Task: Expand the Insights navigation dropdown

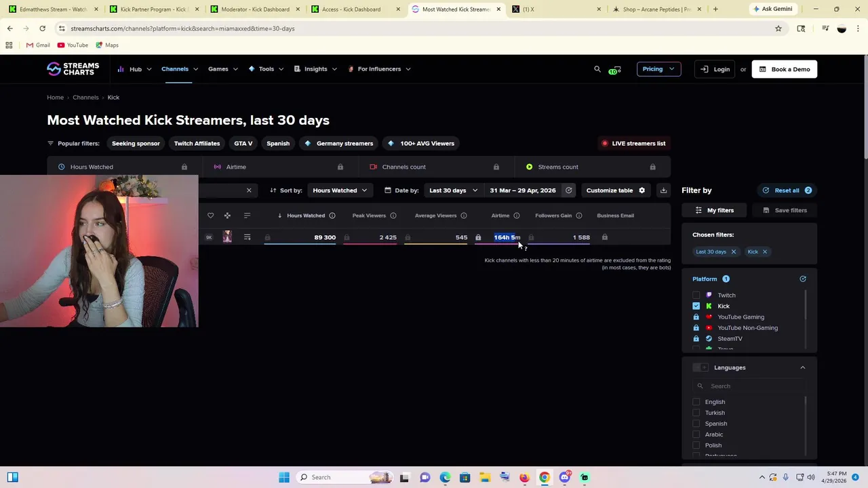Action: point(315,69)
